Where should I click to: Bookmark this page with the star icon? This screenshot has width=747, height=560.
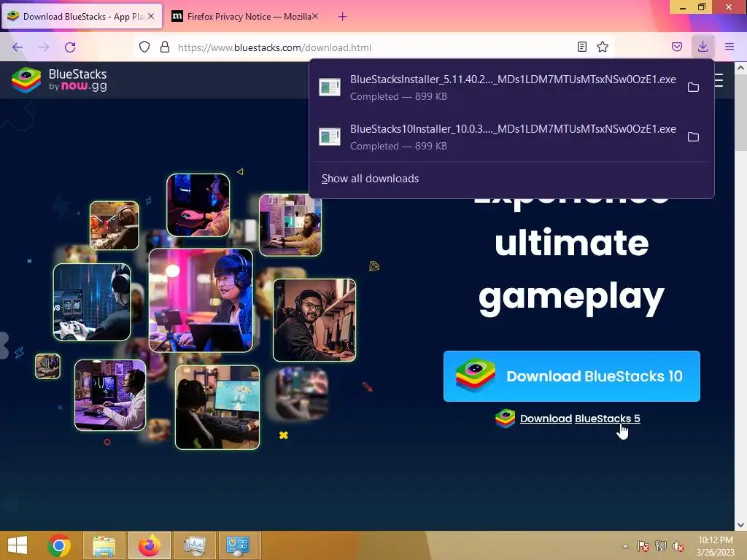coord(603,47)
